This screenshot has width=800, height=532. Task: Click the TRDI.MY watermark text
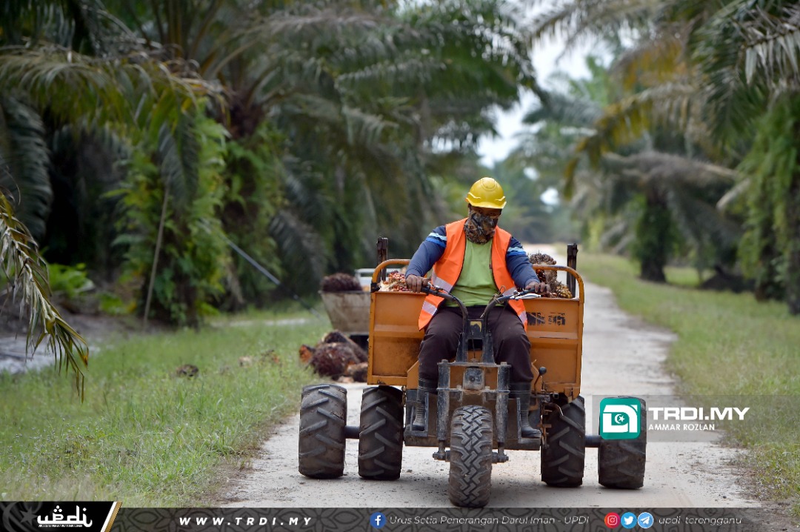(x=698, y=413)
